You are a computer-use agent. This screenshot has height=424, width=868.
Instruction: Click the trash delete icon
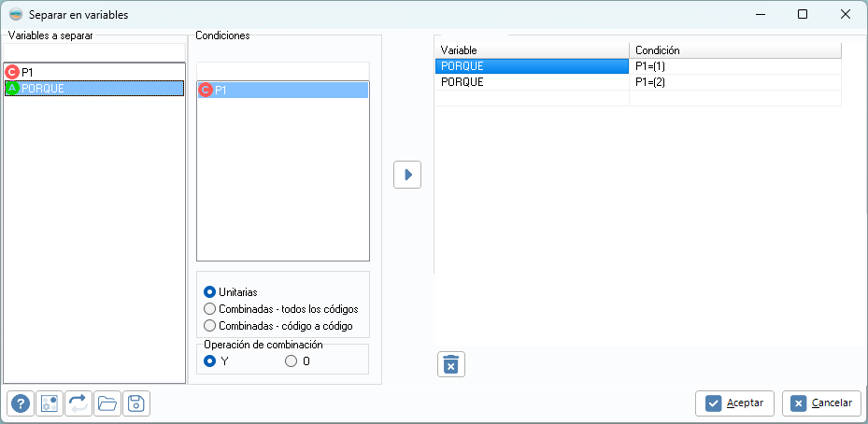[x=450, y=364]
